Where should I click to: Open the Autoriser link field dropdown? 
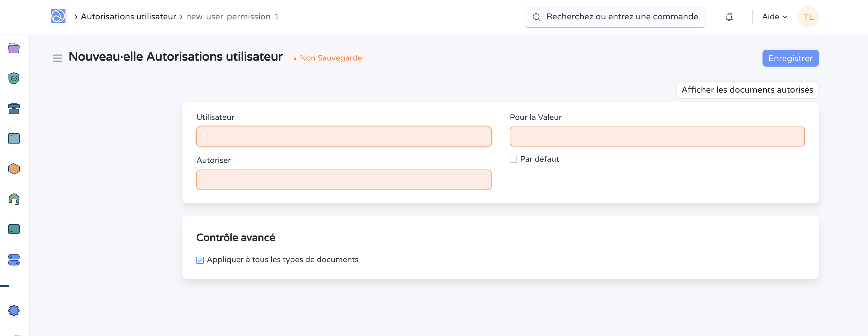(x=343, y=180)
